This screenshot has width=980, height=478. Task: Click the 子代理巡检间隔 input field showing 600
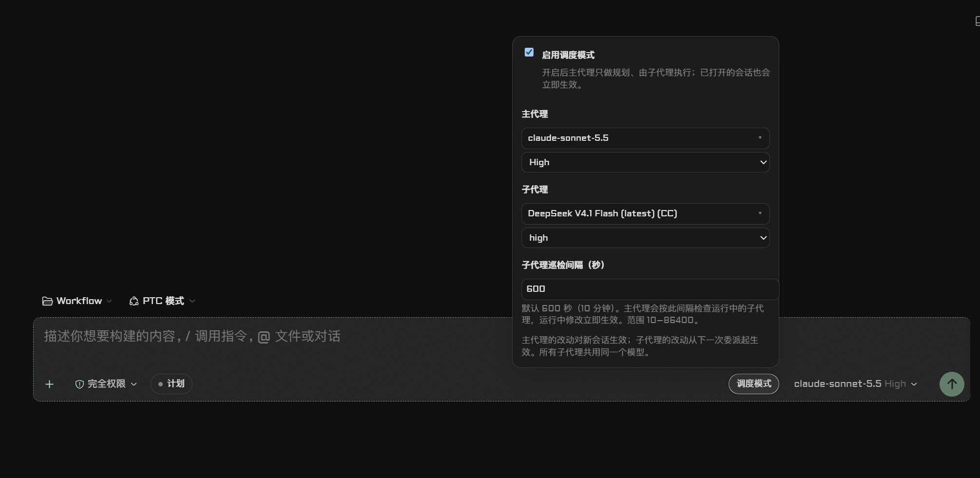pyautogui.click(x=650, y=289)
